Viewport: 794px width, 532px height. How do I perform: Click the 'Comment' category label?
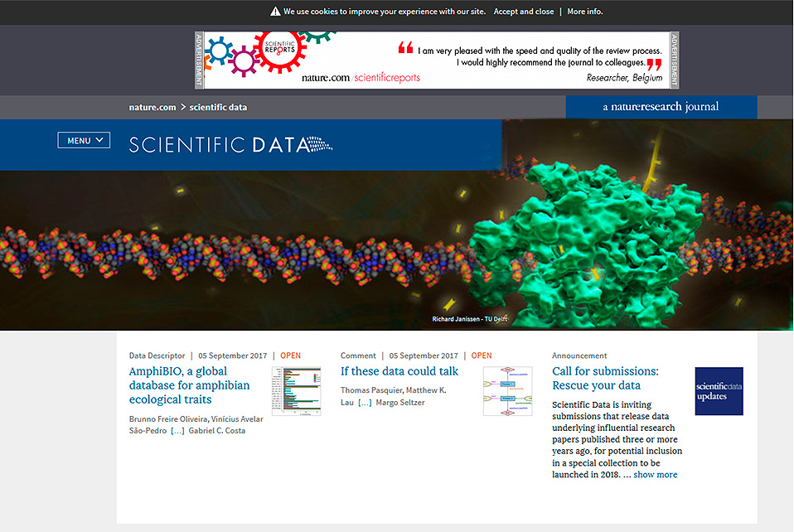click(x=358, y=355)
